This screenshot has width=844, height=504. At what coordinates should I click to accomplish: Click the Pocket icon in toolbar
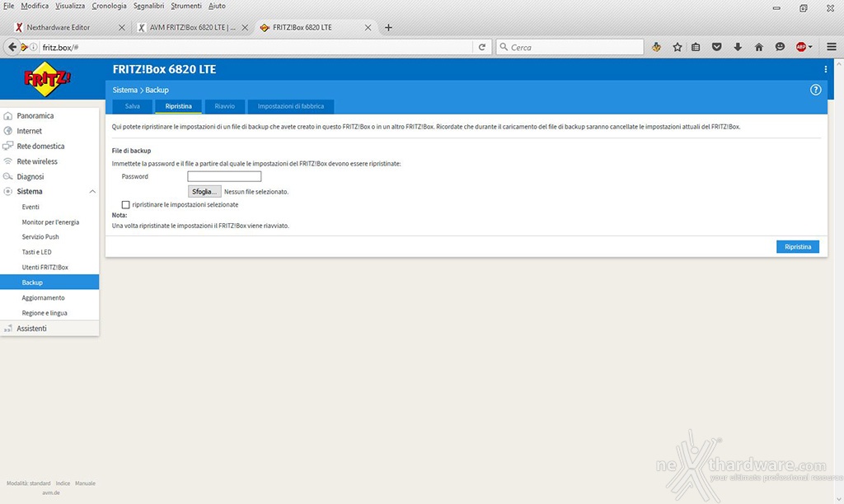[x=716, y=47]
